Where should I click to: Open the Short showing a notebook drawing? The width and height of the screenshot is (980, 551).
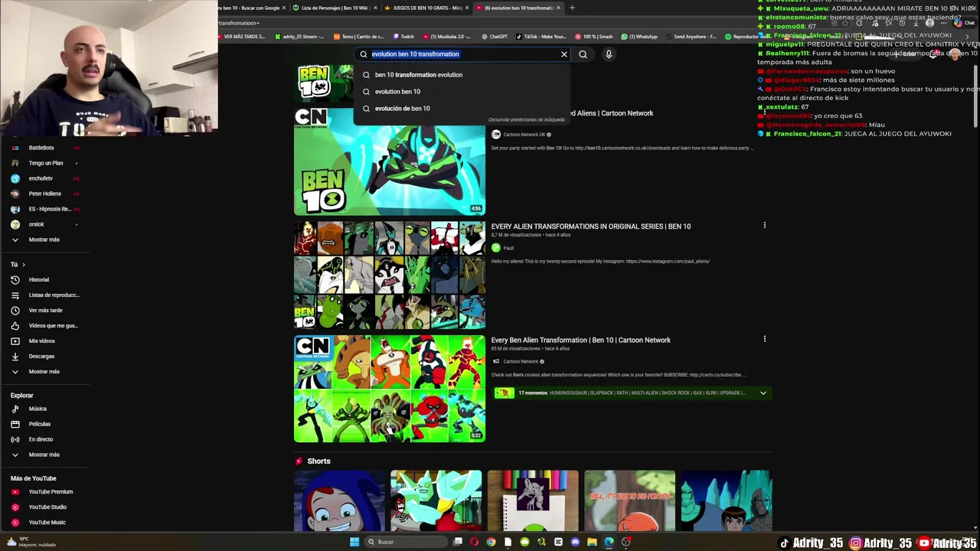point(533,501)
